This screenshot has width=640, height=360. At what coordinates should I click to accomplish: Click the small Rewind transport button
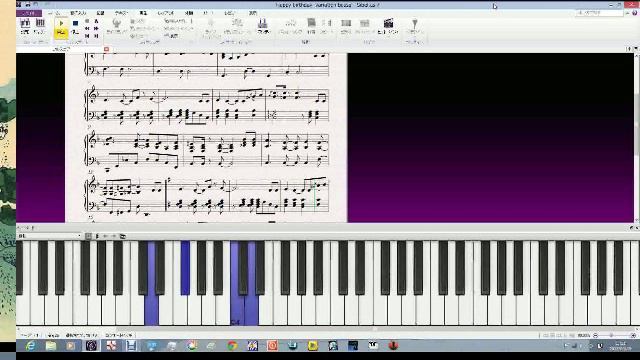[x=87, y=29]
